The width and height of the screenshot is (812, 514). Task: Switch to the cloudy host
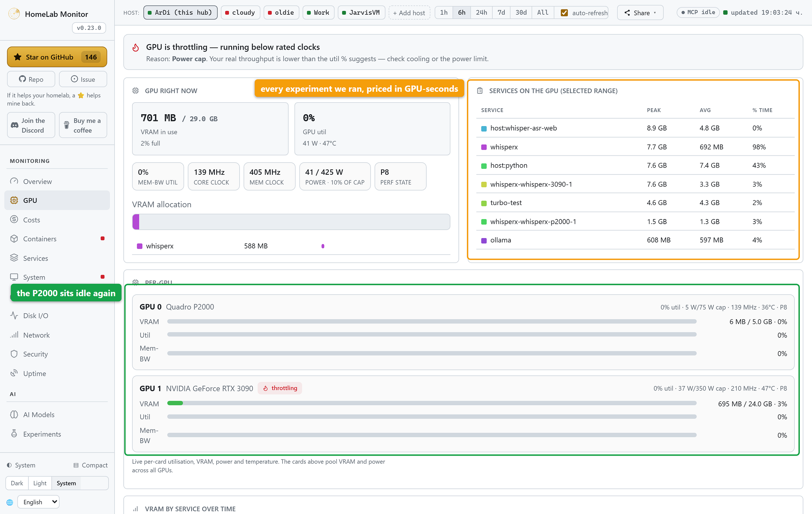(240, 12)
